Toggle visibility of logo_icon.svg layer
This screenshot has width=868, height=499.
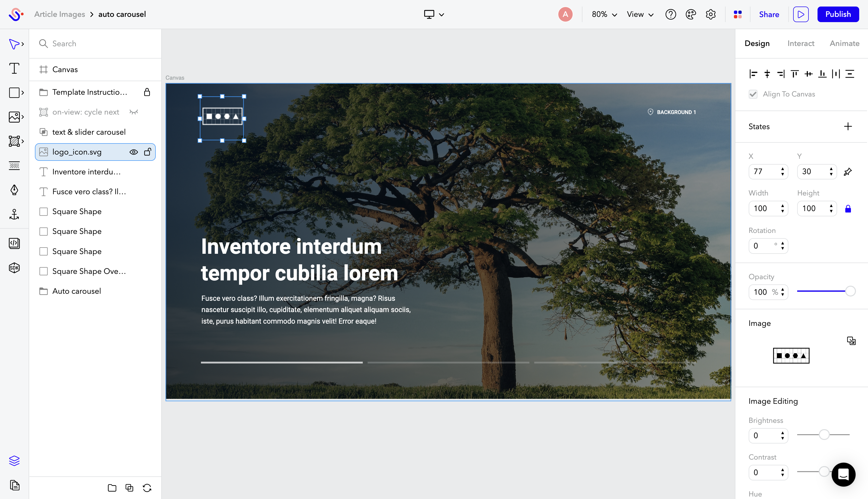134,152
